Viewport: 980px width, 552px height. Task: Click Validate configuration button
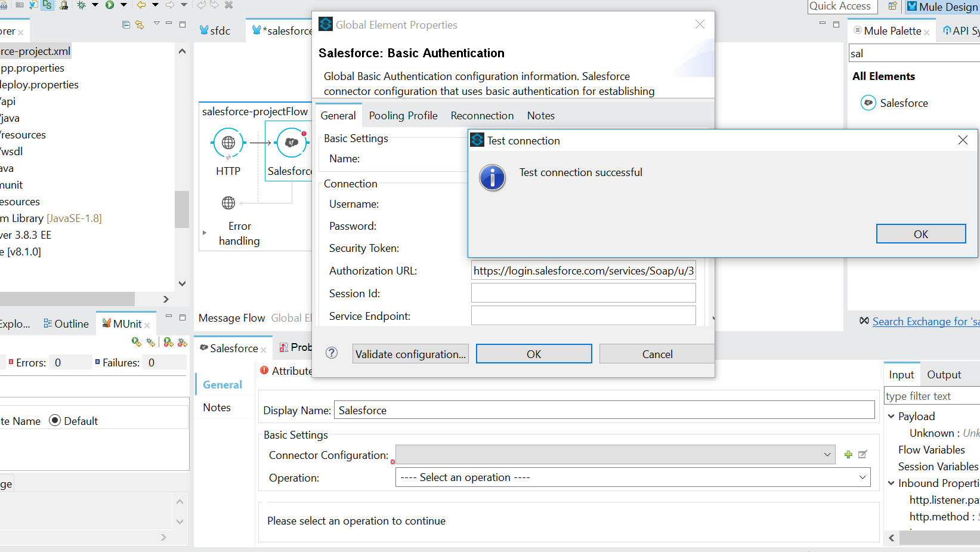(410, 354)
